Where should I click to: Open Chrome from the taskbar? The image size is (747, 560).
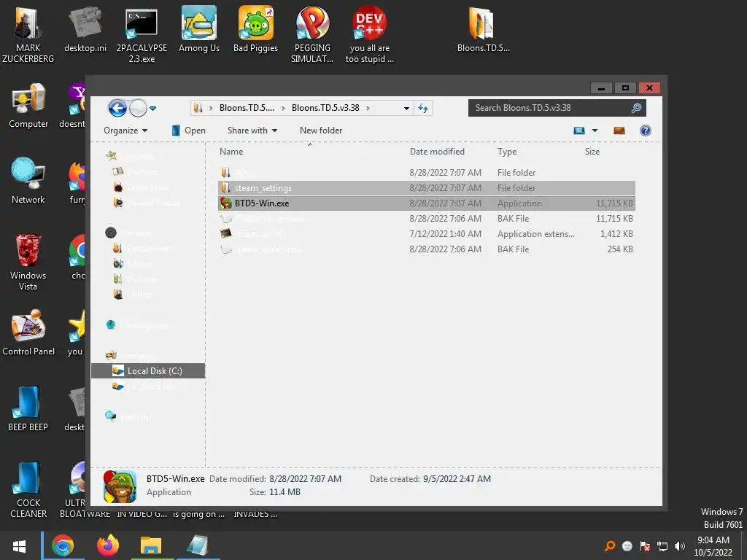pyautogui.click(x=63, y=545)
